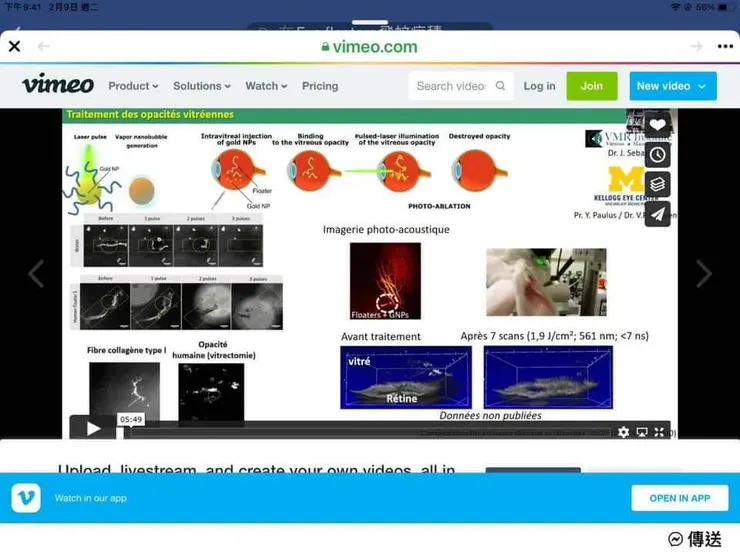Open video settings gear
This screenshot has height=555, width=740.
tap(623, 432)
